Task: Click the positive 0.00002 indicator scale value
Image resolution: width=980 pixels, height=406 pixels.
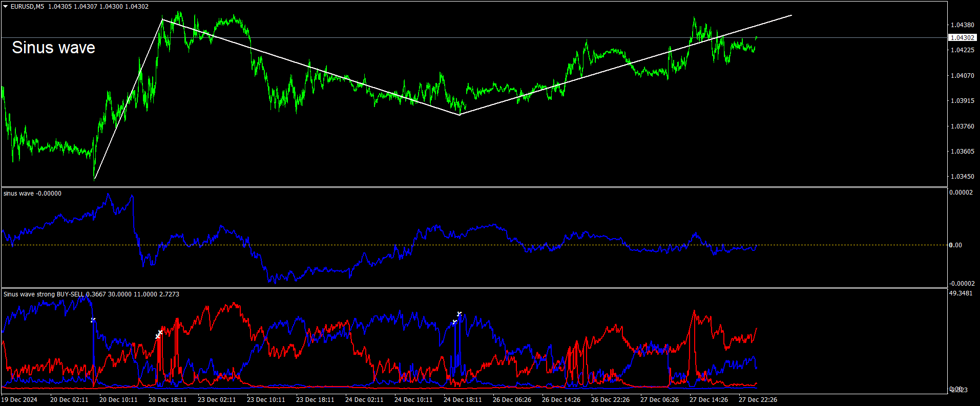Action: coord(961,193)
